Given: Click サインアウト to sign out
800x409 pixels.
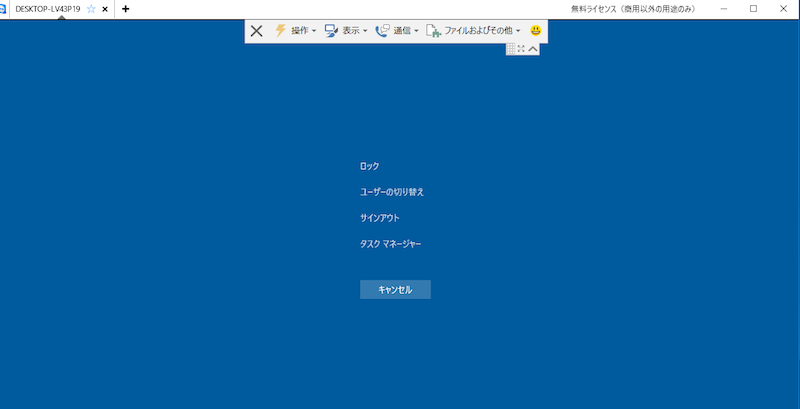Looking at the screenshot, I should (380, 218).
